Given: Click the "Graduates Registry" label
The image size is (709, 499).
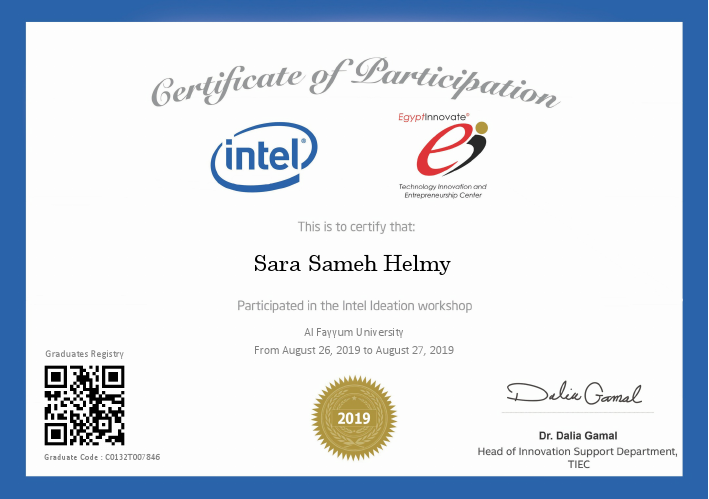Looking at the screenshot, I should pyautogui.click(x=85, y=354).
